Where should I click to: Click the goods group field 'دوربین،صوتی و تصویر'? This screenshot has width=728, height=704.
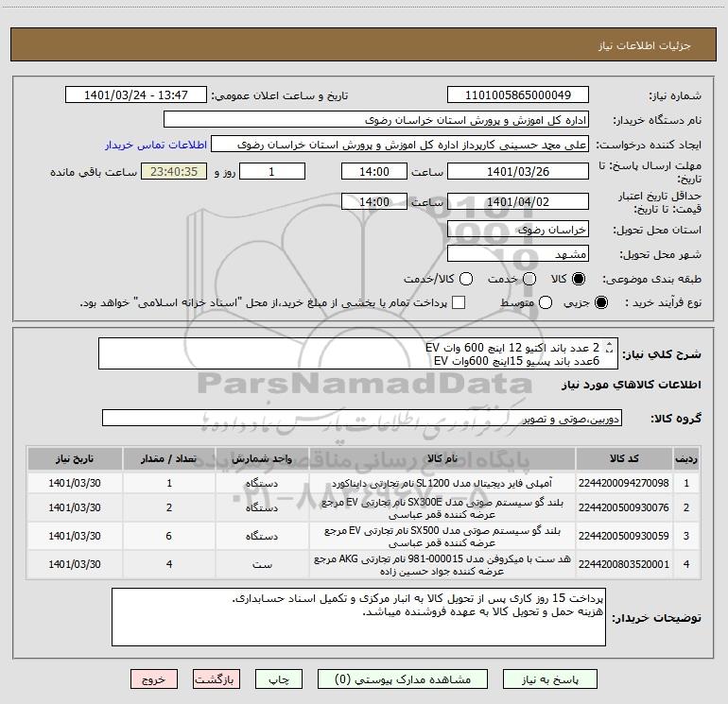tap(362, 418)
